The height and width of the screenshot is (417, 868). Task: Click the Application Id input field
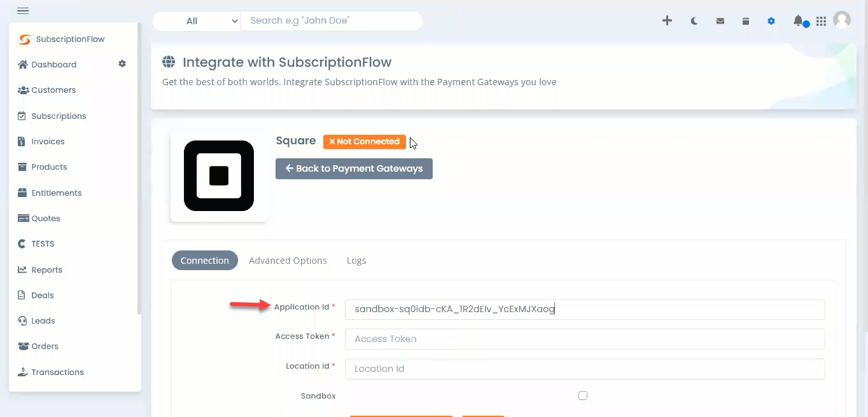[585, 310]
